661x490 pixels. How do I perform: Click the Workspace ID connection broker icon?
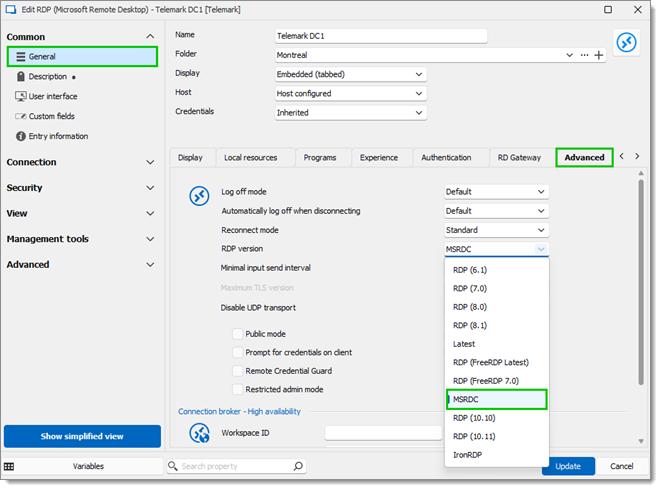click(199, 433)
